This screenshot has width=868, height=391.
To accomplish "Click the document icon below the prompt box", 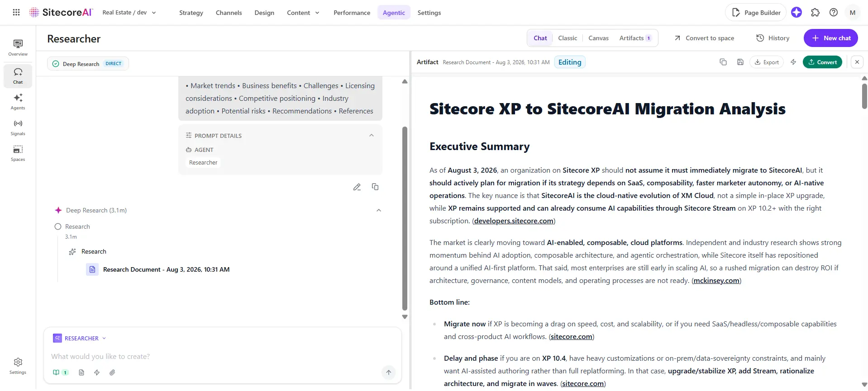I will point(81,372).
